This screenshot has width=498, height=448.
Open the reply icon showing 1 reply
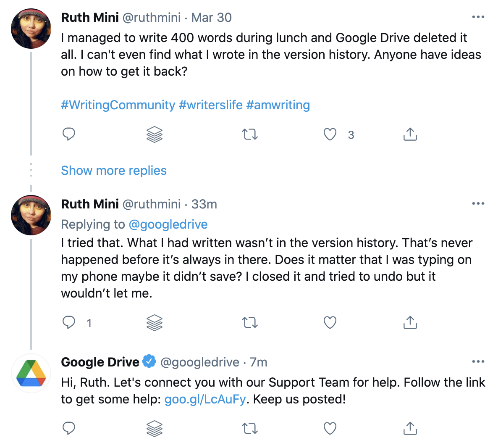click(69, 322)
